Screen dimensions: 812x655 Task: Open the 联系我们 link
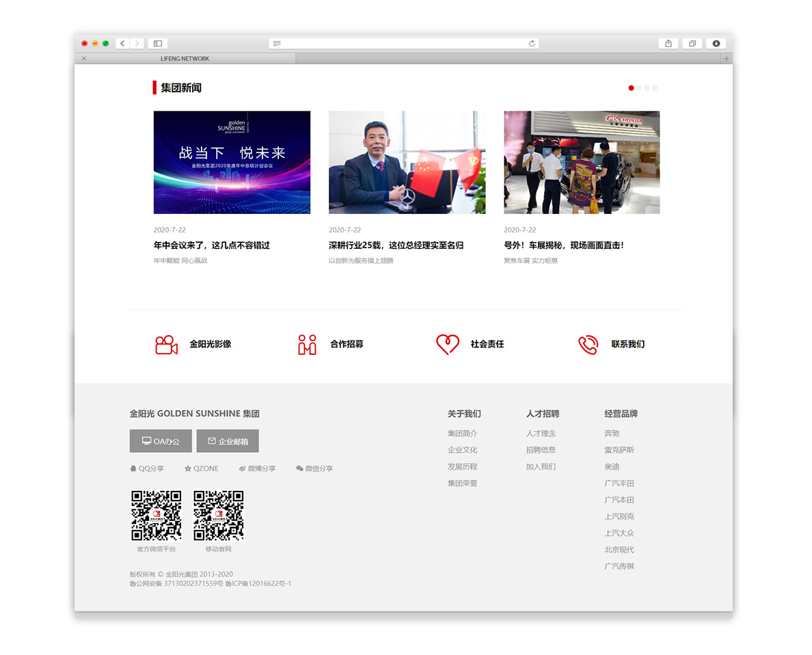pyautogui.click(x=627, y=344)
